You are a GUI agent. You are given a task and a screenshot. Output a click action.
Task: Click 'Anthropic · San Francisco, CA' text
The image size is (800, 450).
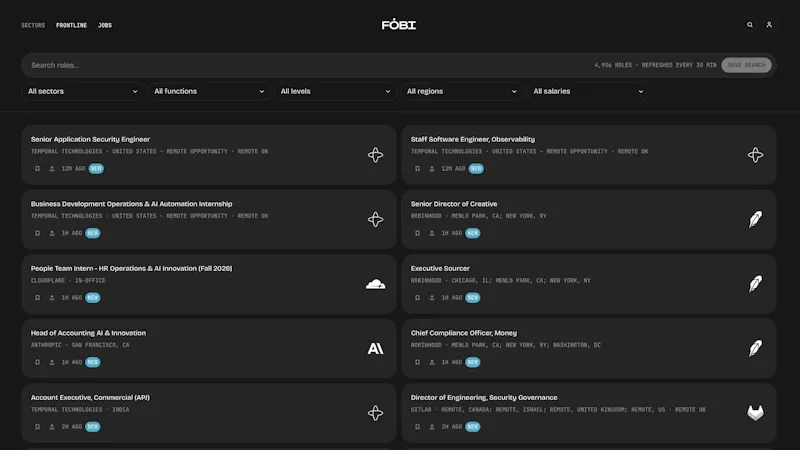(80, 345)
